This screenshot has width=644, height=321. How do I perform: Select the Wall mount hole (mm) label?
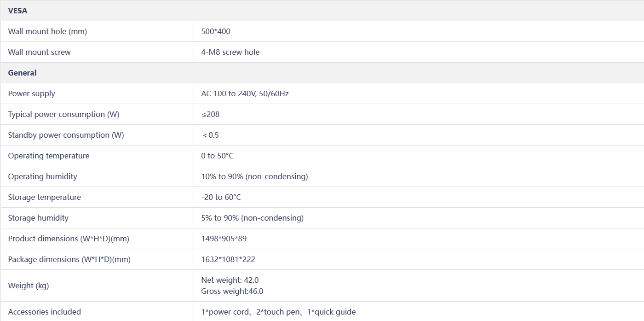[x=47, y=31]
